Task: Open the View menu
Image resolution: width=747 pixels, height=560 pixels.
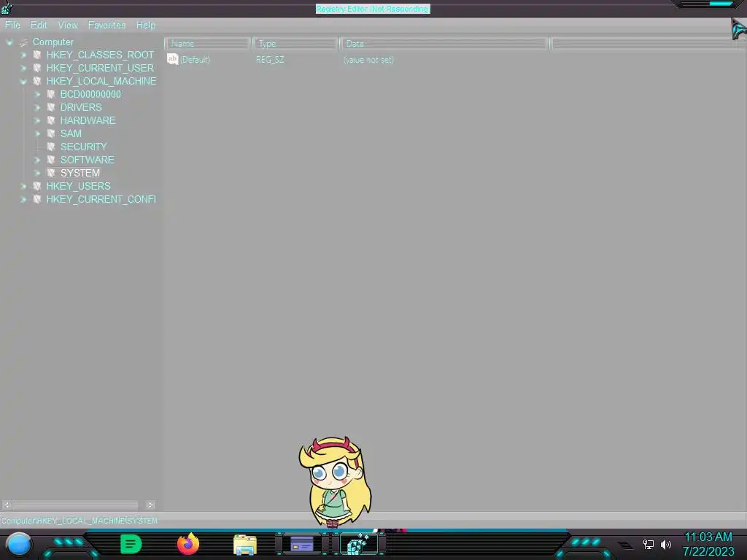Action: click(x=68, y=26)
